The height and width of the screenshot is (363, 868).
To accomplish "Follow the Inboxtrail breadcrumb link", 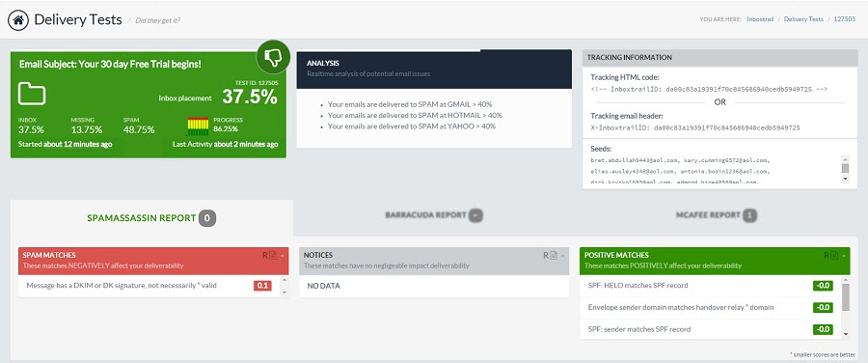I will coord(760,19).
